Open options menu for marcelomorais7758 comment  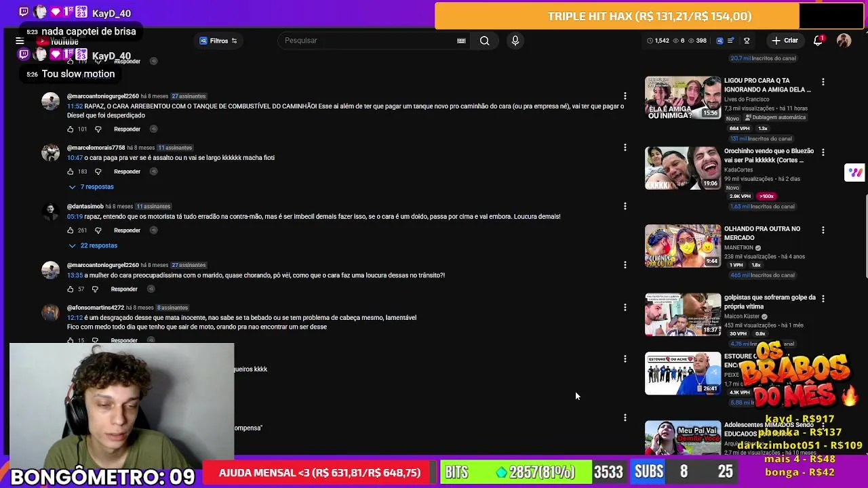click(x=625, y=147)
